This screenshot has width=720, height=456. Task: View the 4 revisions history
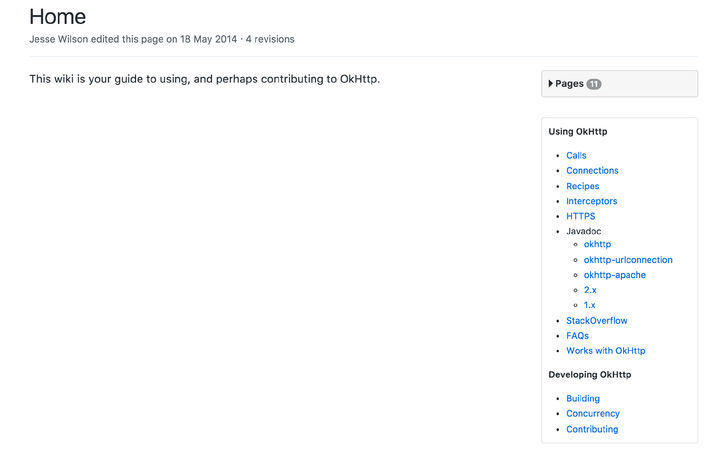click(x=268, y=39)
